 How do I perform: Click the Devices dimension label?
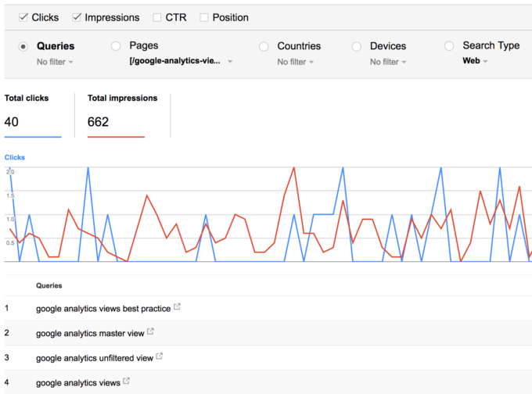tap(388, 46)
